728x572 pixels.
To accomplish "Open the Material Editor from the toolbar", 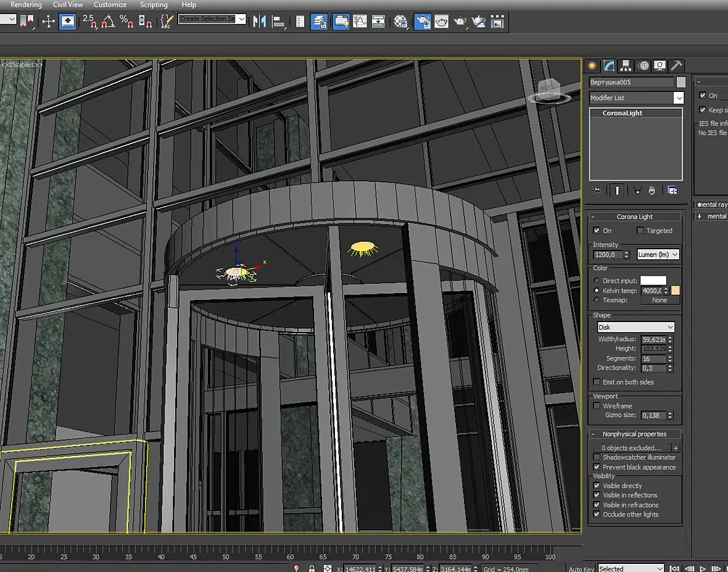I will [x=401, y=22].
